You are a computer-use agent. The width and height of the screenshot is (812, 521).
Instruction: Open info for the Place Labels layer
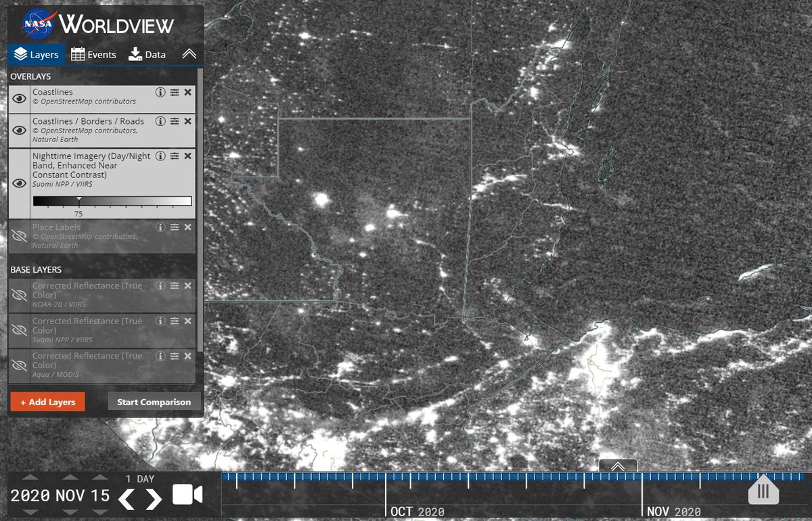point(160,227)
